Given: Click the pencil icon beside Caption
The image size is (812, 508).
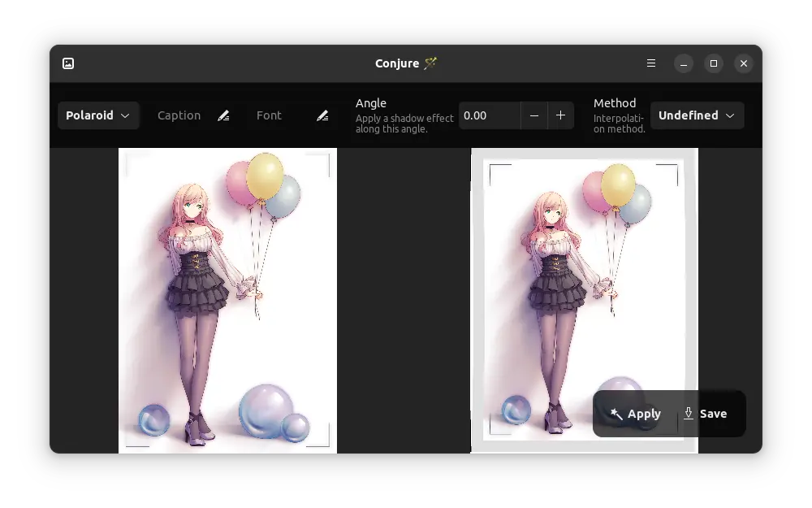Looking at the screenshot, I should (x=223, y=115).
